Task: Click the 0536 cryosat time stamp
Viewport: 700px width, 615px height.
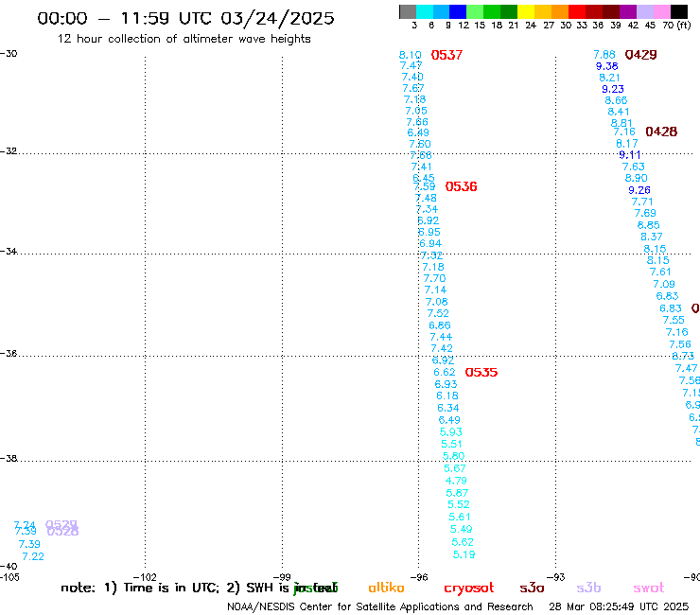Action: coord(462,186)
